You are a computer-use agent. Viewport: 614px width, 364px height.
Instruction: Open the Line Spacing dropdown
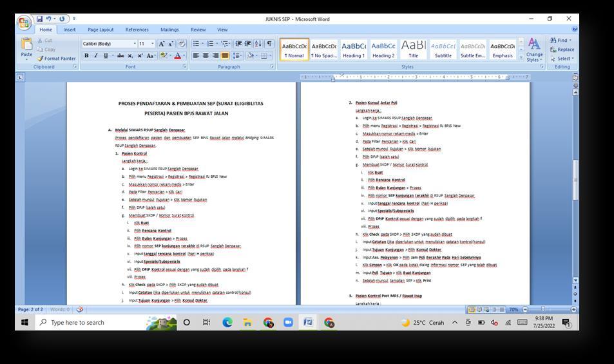click(x=237, y=55)
